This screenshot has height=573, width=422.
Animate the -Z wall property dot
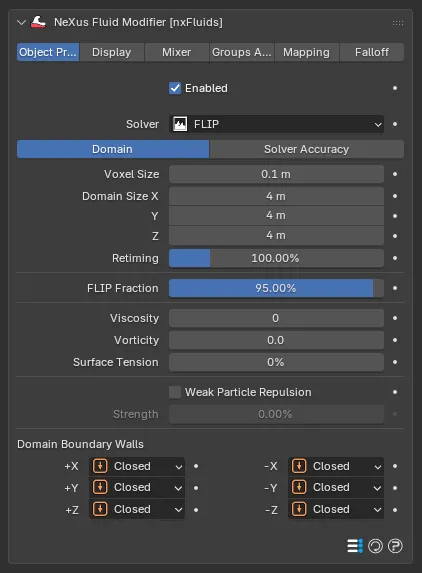tap(395, 510)
